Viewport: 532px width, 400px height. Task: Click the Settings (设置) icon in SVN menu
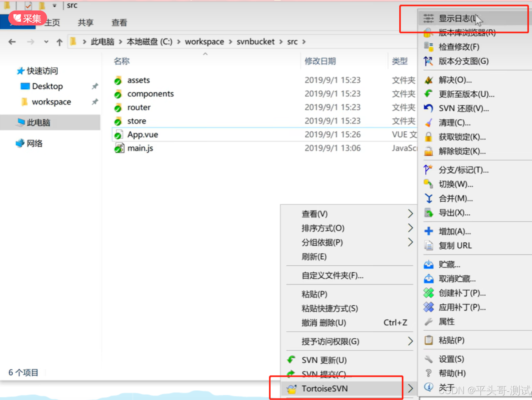pyautogui.click(x=428, y=359)
